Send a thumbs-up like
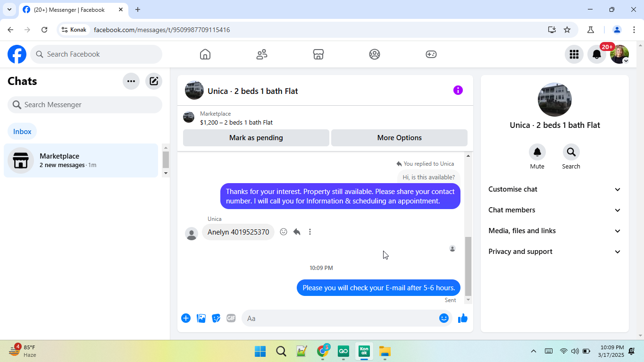 click(x=463, y=318)
